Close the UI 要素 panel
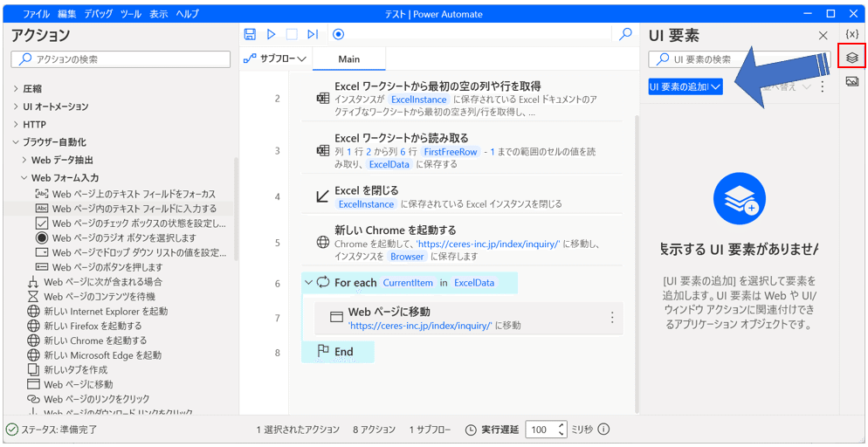This screenshot has height=447, width=868. click(x=823, y=36)
